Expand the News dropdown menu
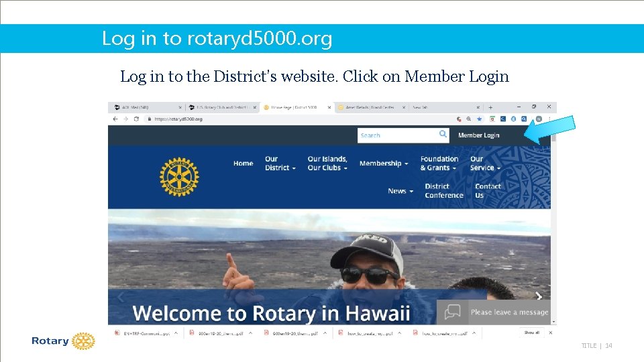 pyautogui.click(x=400, y=191)
